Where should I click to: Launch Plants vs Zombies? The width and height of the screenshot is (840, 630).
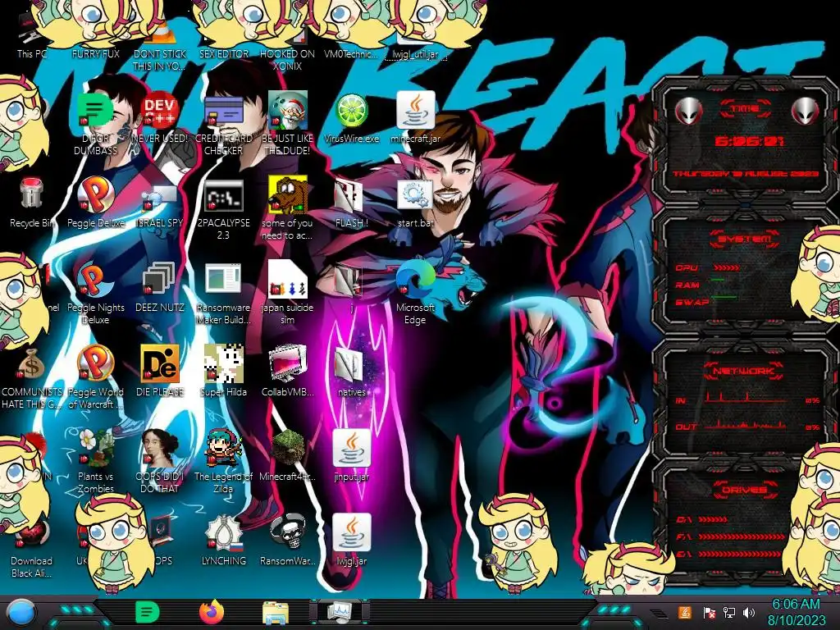96,448
